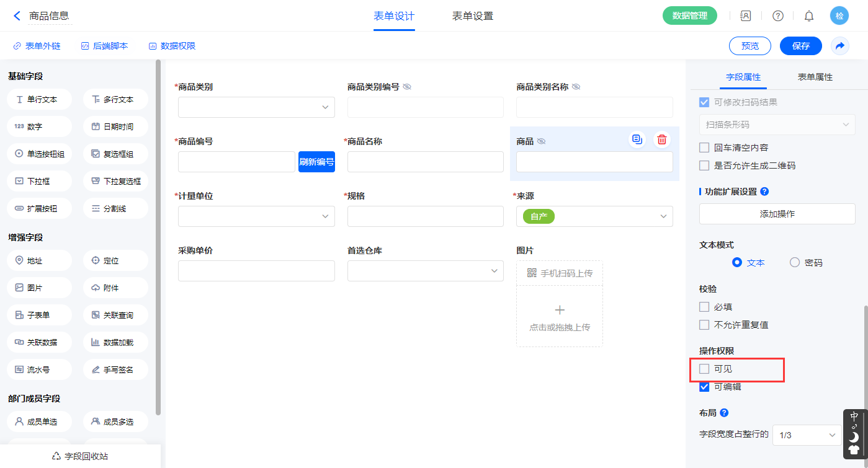Check the 必填 validation checkbox
The height and width of the screenshot is (468, 868).
(704, 307)
